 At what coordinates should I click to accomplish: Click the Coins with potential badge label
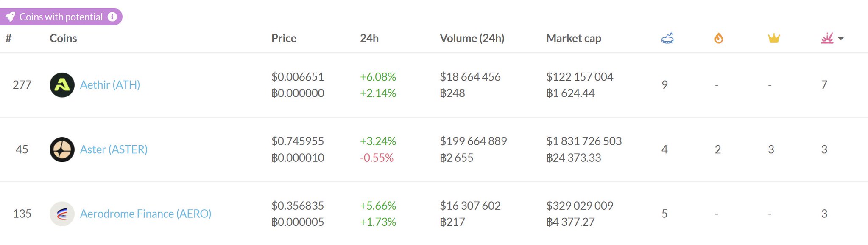pos(61,17)
